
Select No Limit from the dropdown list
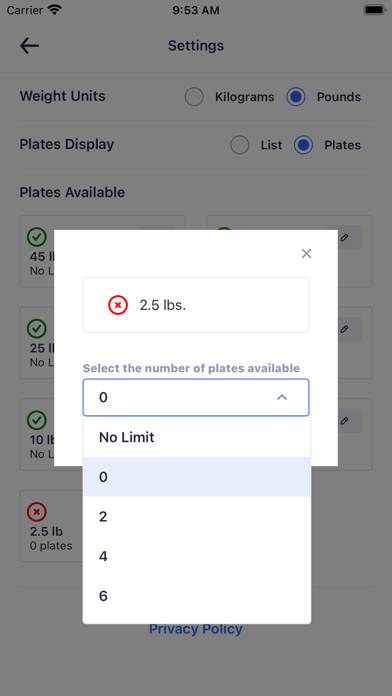click(197, 437)
